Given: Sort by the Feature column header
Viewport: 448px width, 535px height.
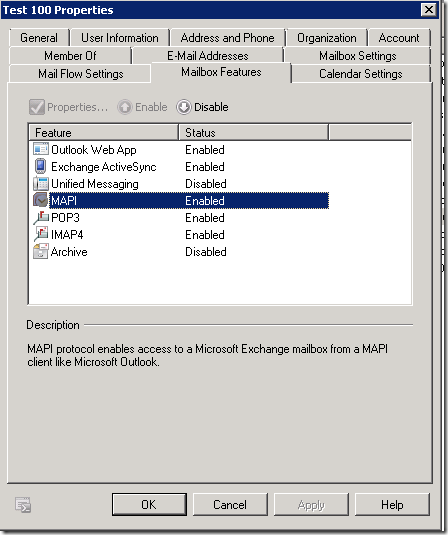Looking at the screenshot, I should point(104,132).
